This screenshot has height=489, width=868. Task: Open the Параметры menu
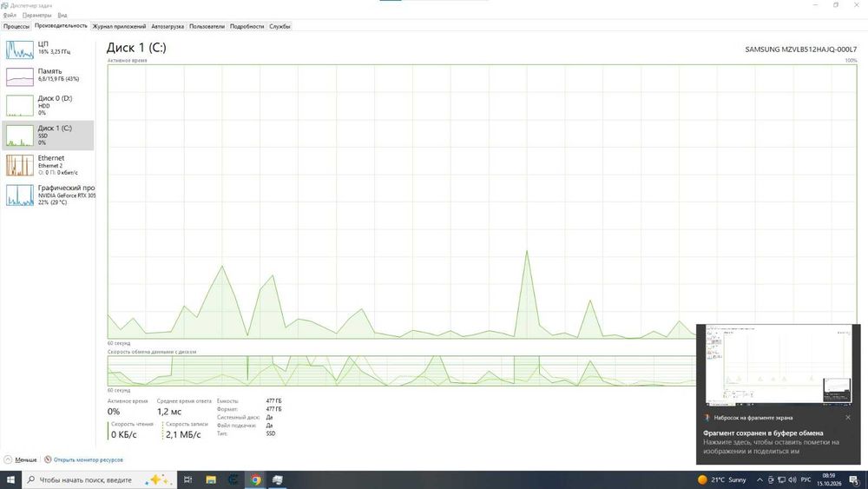pyautogui.click(x=36, y=16)
